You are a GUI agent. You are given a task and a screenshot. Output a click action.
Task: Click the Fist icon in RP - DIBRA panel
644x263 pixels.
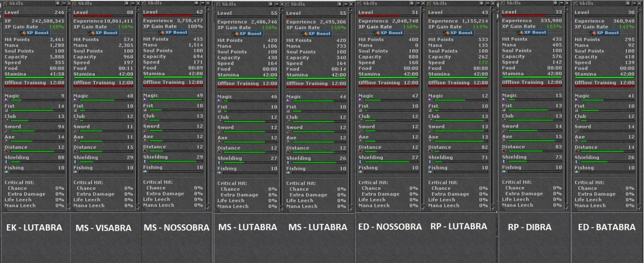tap(504, 110)
